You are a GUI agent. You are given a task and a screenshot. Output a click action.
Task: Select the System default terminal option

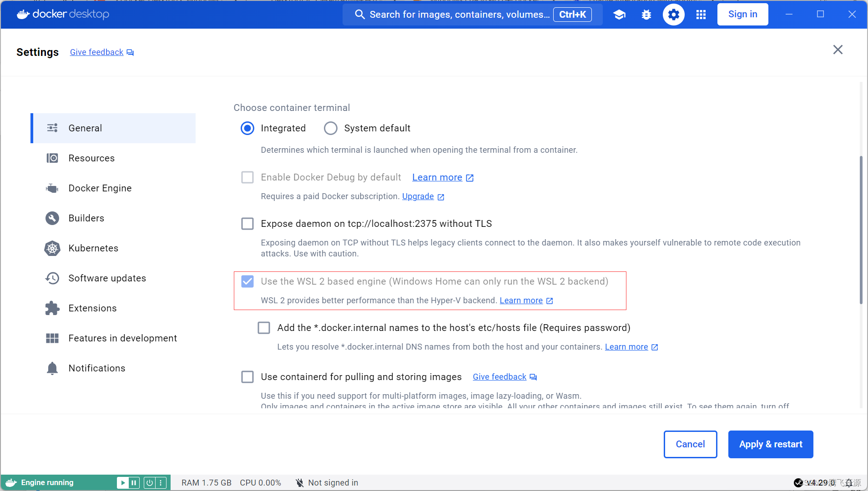tap(331, 128)
